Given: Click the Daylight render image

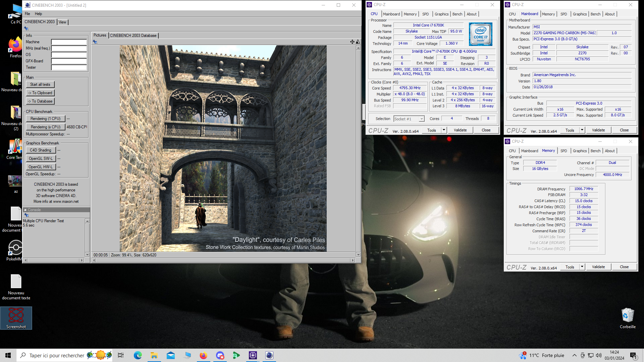Looking at the screenshot, I should pyautogui.click(x=223, y=148).
